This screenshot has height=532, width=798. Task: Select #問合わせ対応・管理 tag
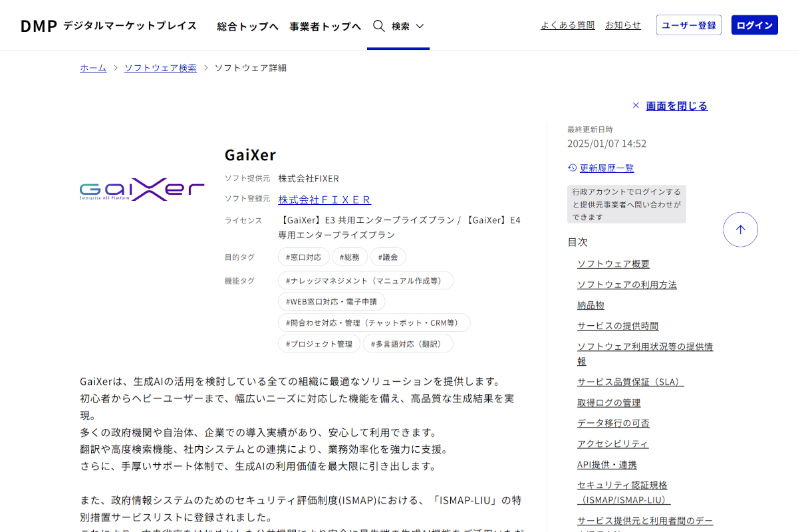pyautogui.click(x=374, y=323)
